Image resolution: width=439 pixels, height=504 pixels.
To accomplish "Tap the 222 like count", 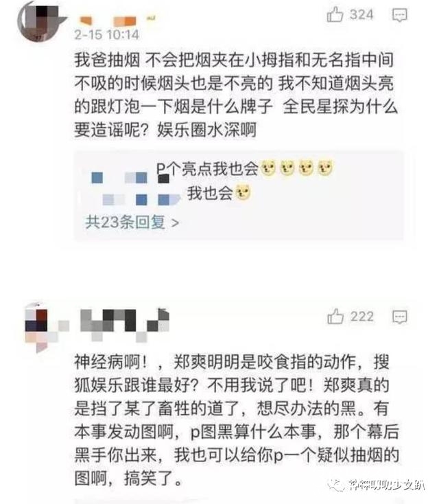I will [x=362, y=317].
